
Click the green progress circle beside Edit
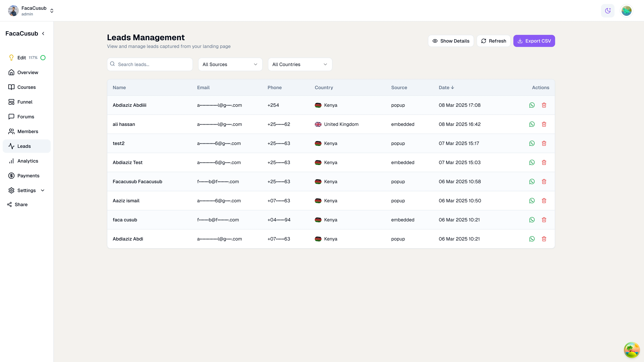click(43, 58)
